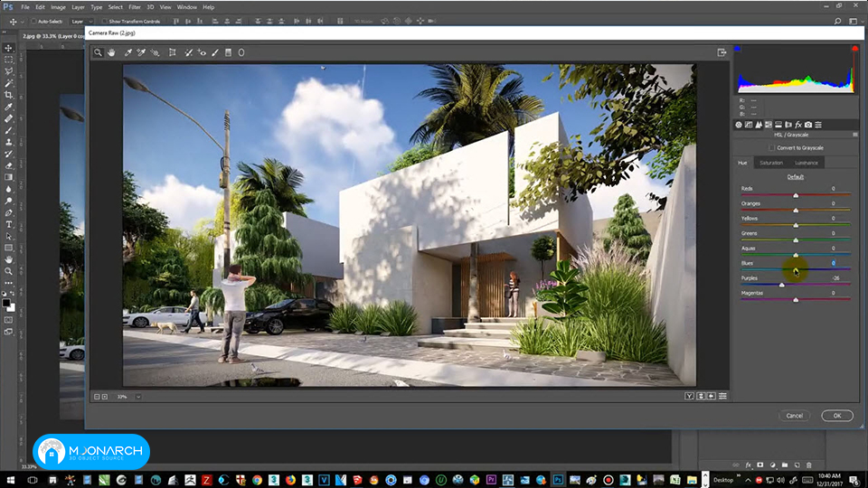Select the Type tool in Photoshop toolbar
This screenshot has height=488, width=868.
(x=8, y=225)
